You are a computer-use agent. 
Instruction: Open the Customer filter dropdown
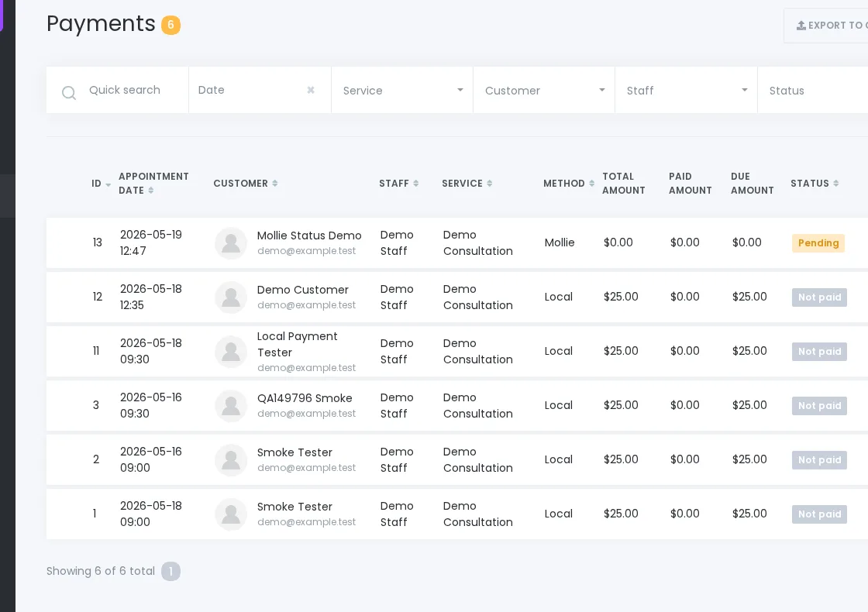pyautogui.click(x=544, y=90)
